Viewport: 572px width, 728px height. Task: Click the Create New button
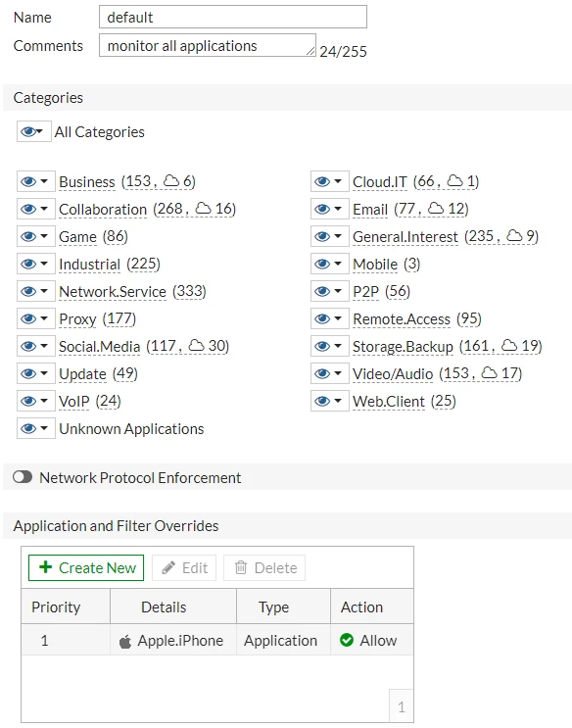pyautogui.click(x=86, y=567)
